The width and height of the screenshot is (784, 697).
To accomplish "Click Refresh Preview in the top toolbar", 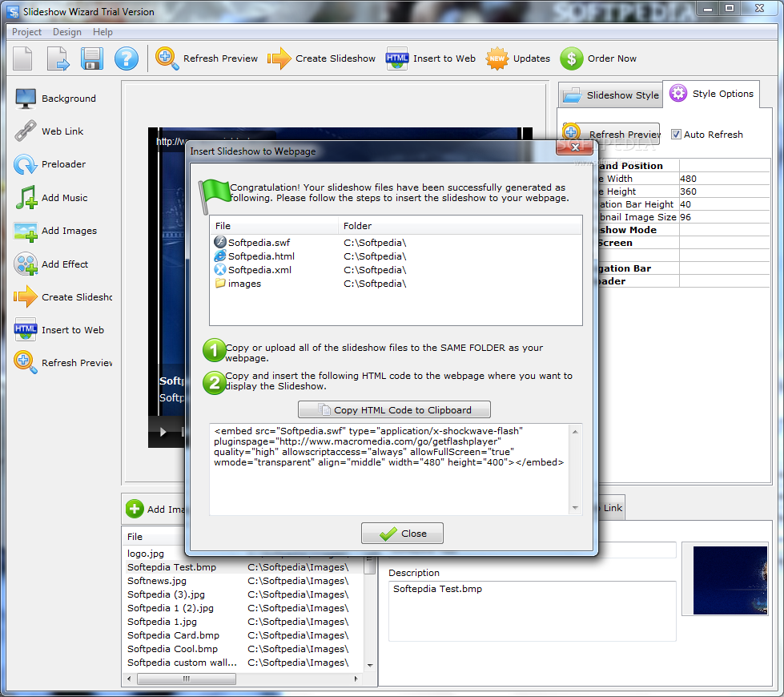I will [207, 58].
